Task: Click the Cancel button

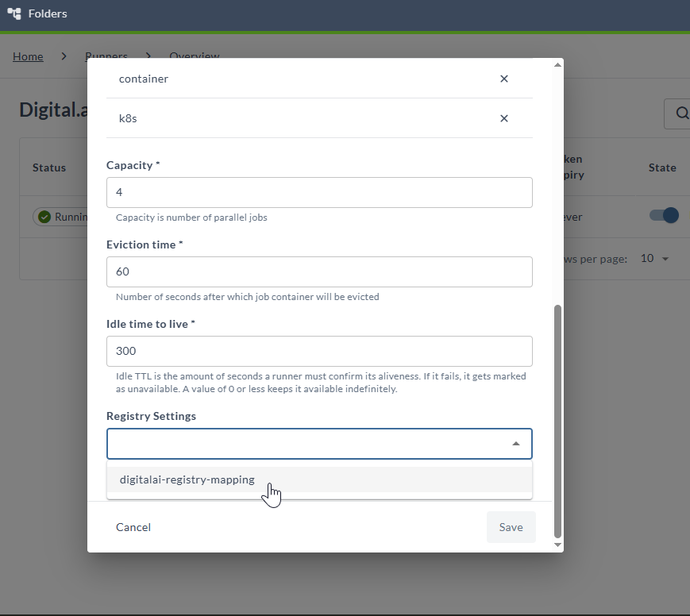Action: pos(133,527)
